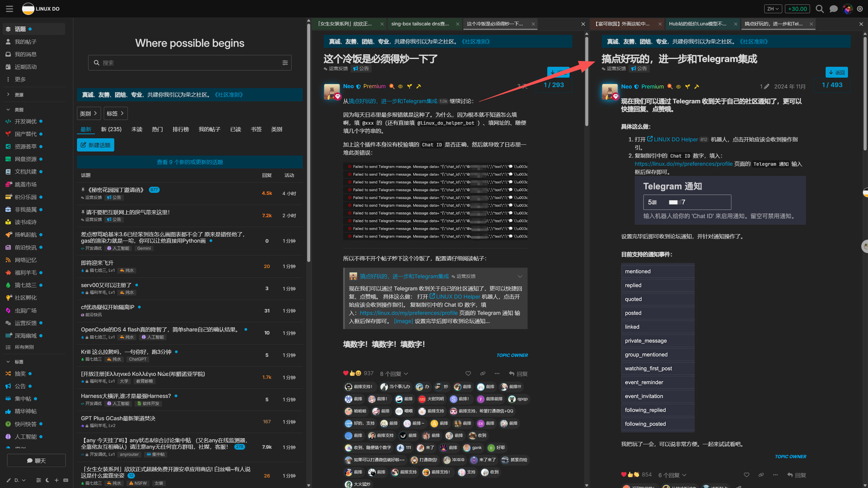Screen dimensions: 868x488
Task: Show more actions on the right post
Action: pos(776,475)
